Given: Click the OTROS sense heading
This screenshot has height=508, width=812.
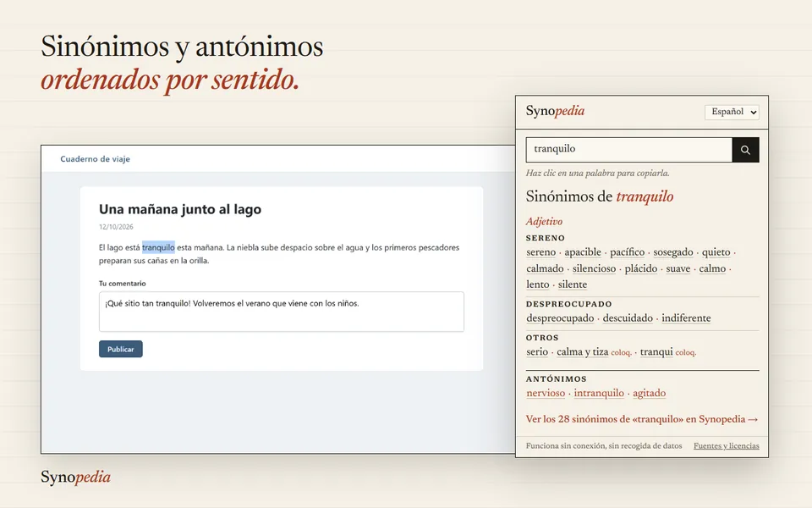Looking at the screenshot, I should (x=542, y=338).
